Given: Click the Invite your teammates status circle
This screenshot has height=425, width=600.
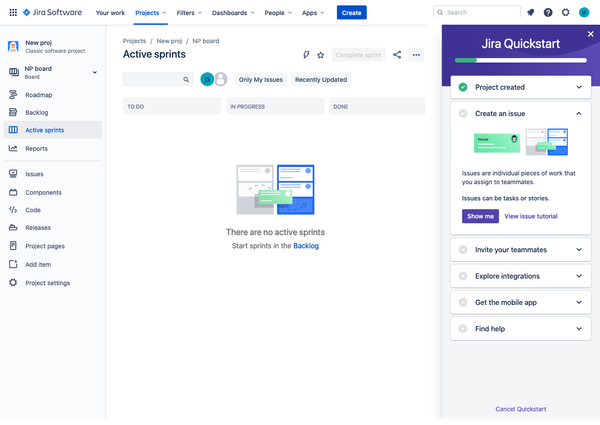Looking at the screenshot, I should (463, 250).
